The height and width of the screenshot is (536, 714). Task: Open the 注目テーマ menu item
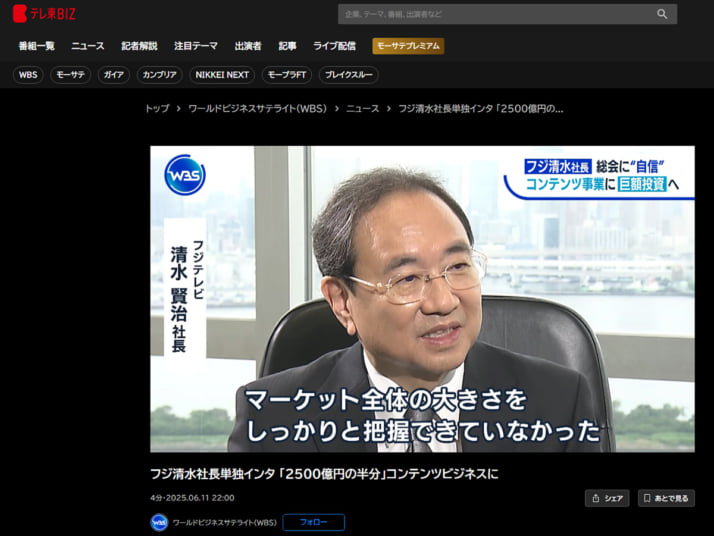196,46
